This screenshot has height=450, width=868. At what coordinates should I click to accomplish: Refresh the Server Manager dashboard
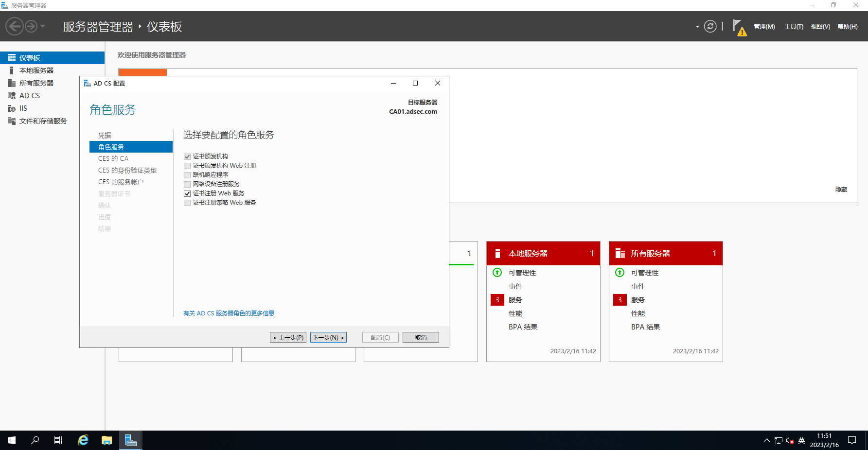pyautogui.click(x=710, y=26)
